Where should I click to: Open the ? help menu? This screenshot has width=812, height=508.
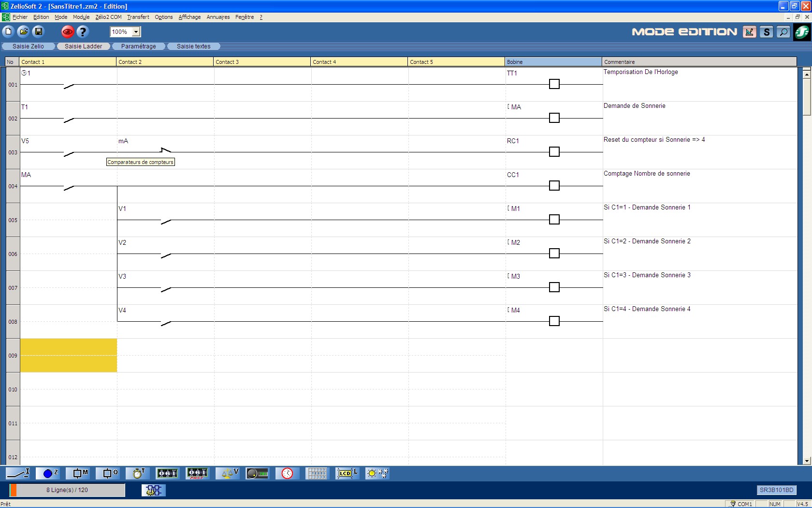[x=261, y=17]
